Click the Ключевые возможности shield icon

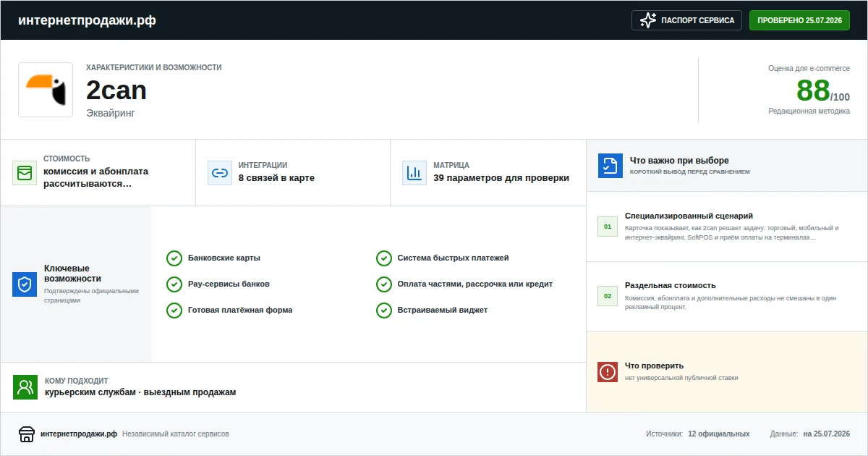[25, 284]
